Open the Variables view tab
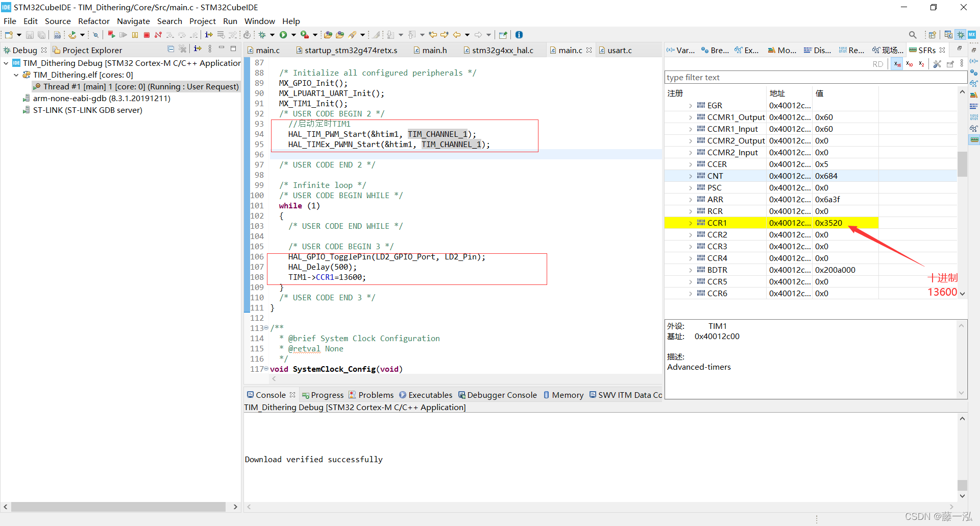The width and height of the screenshot is (980, 526). (681, 50)
